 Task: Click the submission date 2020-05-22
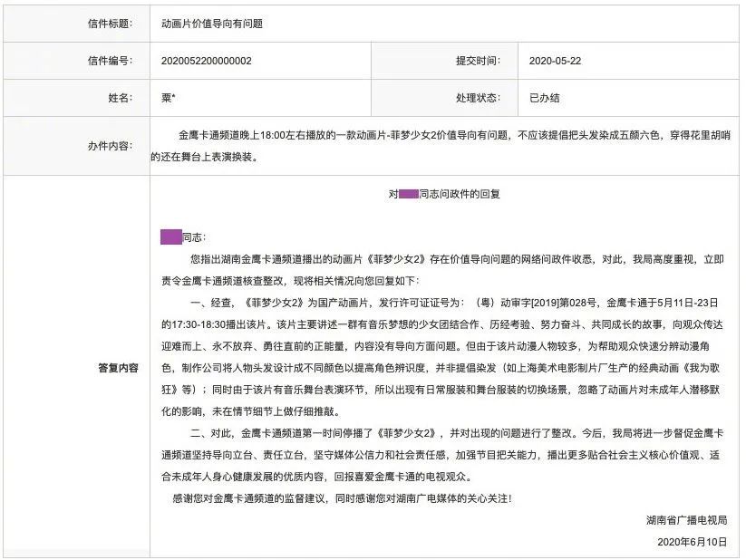tap(555, 61)
